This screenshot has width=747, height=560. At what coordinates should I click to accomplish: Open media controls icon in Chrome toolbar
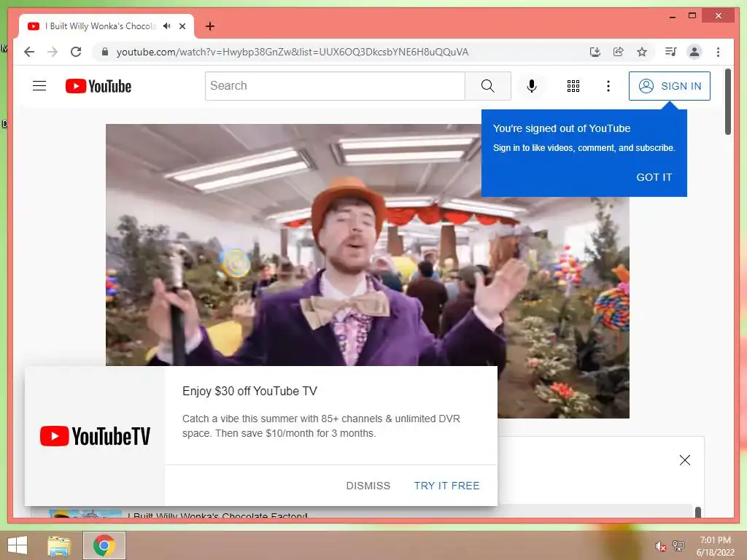click(x=670, y=52)
